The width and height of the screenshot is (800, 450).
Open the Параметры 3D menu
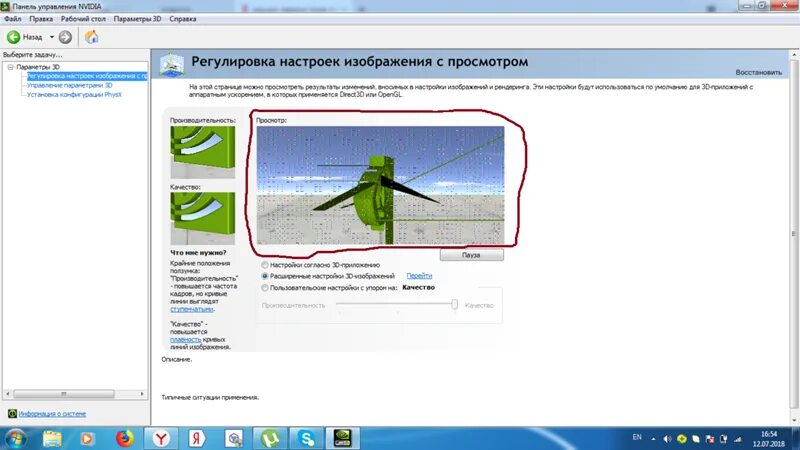(137, 19)
